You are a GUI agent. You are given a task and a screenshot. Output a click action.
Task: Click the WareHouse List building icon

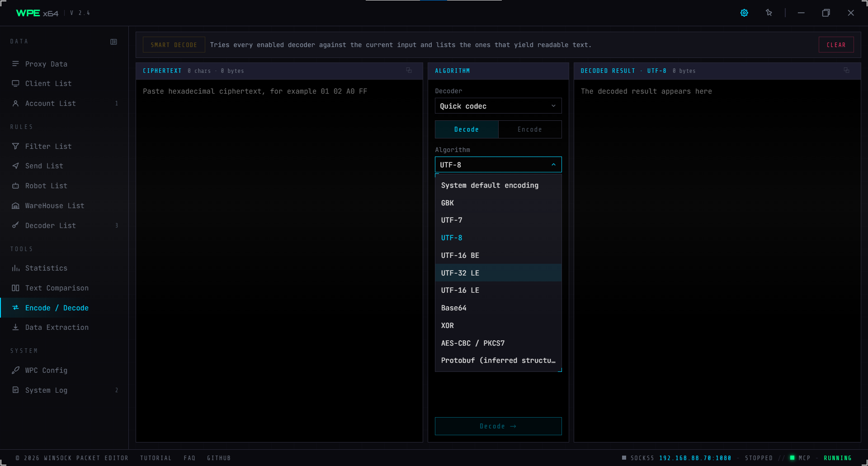15,205
